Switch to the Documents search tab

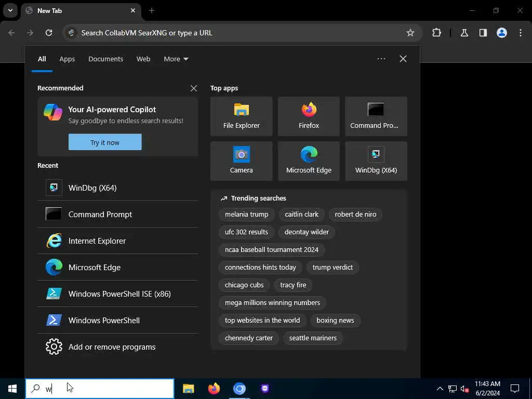pos(105,59)
